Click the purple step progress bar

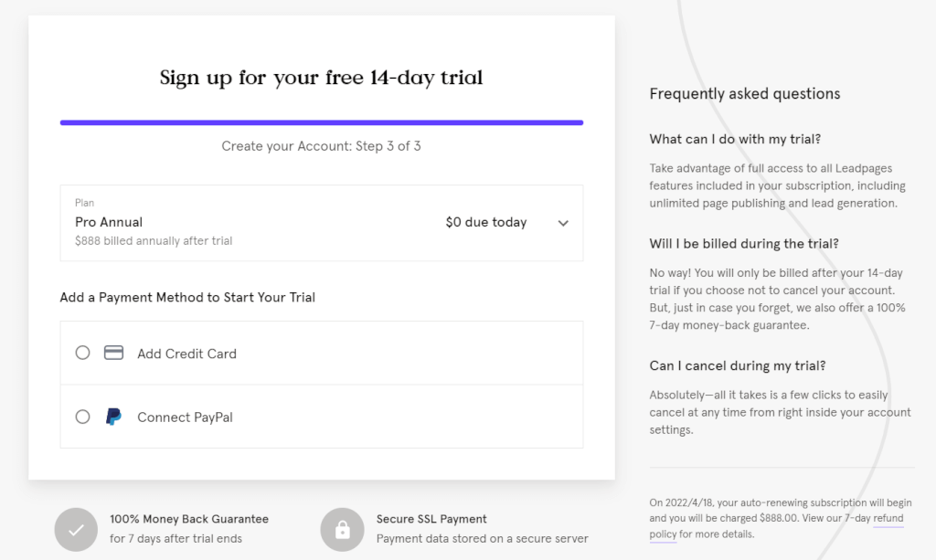click(322, 122)
